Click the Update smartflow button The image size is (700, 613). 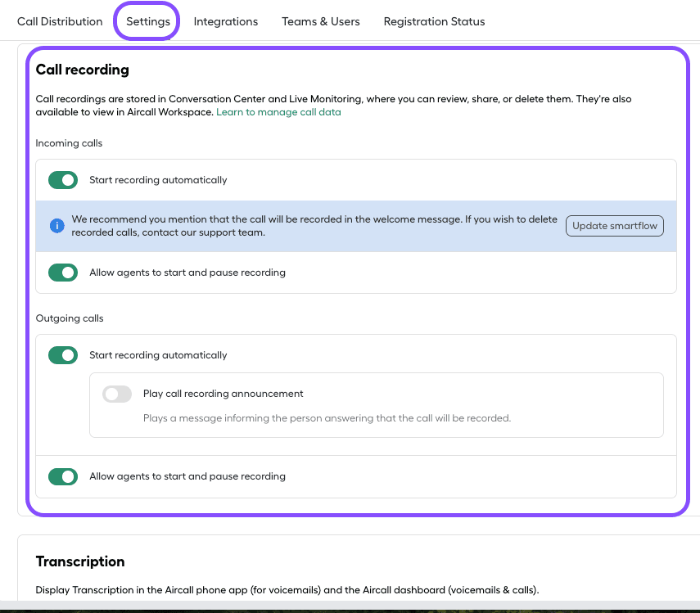click(614, 225)
